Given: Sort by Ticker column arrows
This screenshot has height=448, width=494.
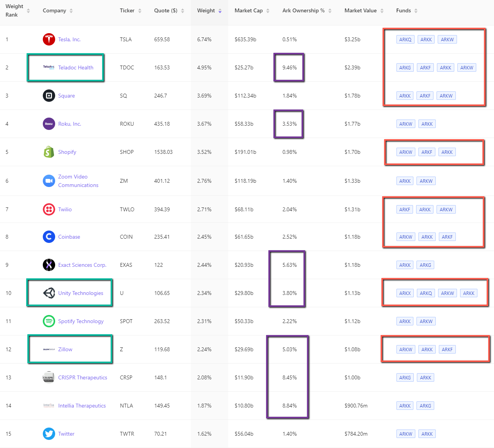Looking at the screenshot, I should (140, 11).
